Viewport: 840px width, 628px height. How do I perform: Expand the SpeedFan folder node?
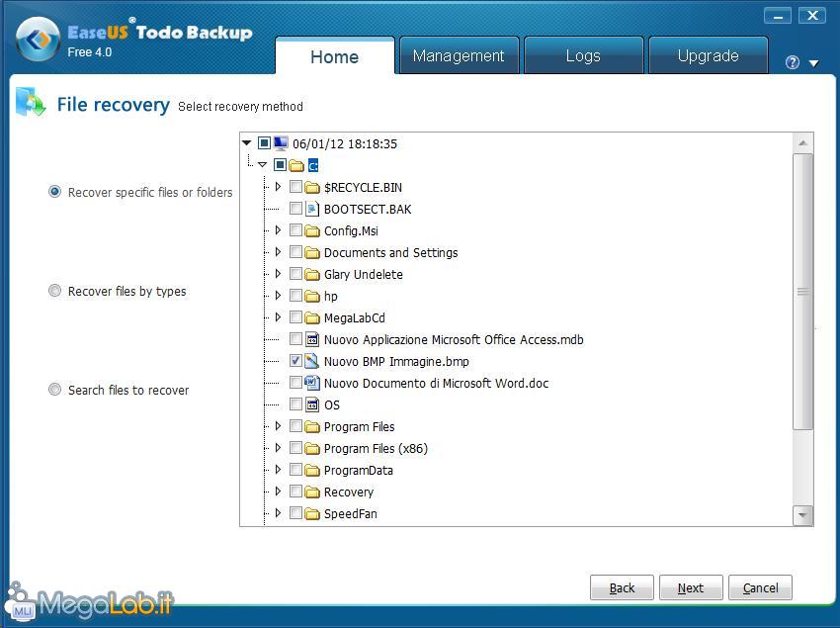(278, 513)
